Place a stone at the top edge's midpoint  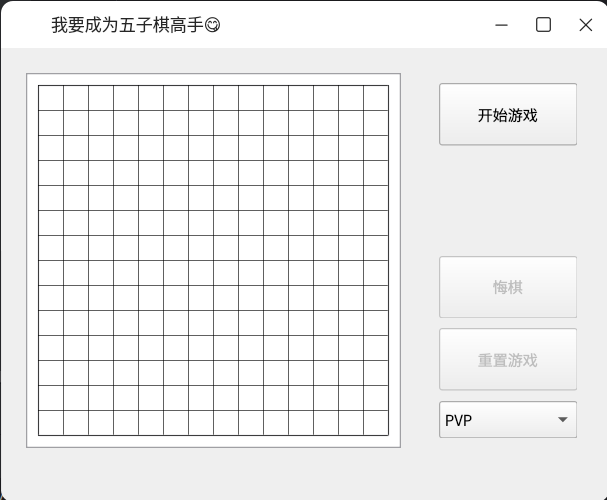tap(213, 85)
